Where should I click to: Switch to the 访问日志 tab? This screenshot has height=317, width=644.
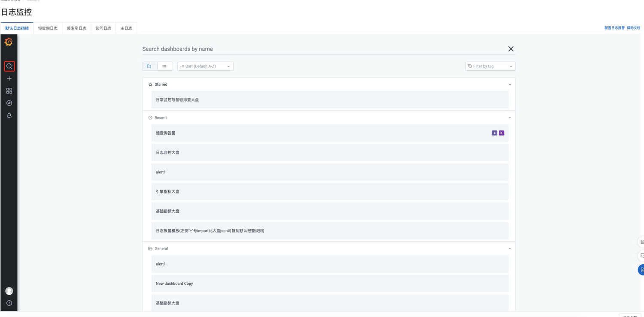[103, 28]
